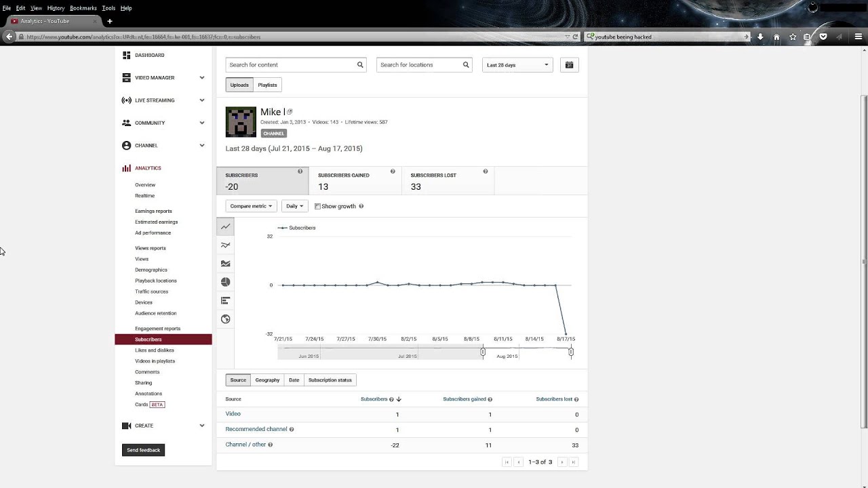868x488 pixels.
Task: Click the left handle of the date range slider
Action: [x=484, y=352]
